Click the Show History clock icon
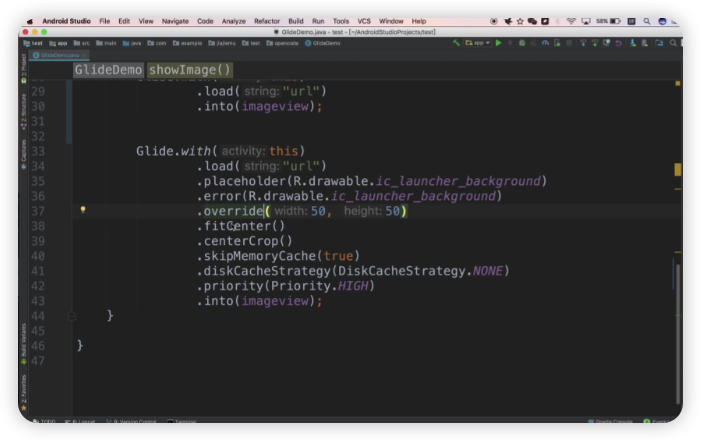Image resolution: width=701 pixels, height=441 pixels. [x=607, y=43]
